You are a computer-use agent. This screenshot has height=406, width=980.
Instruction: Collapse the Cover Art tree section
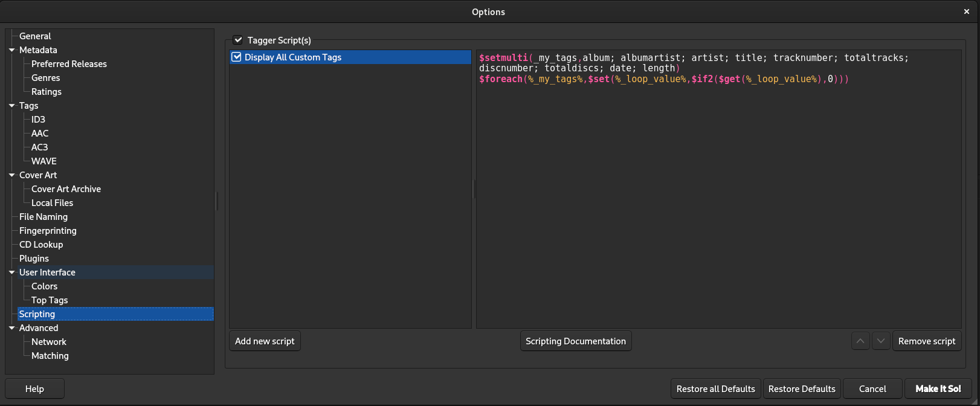pos(11,175)
